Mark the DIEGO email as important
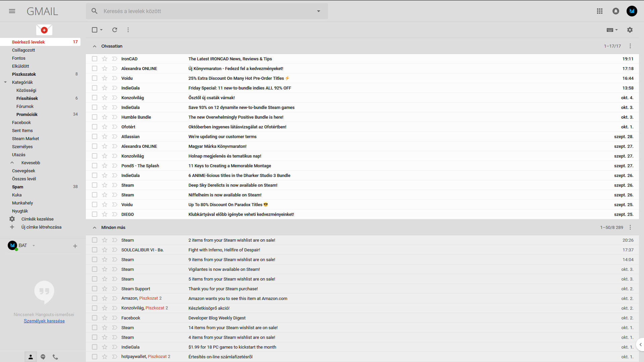The height and width of the screenshot is (362, 644). 115,214
